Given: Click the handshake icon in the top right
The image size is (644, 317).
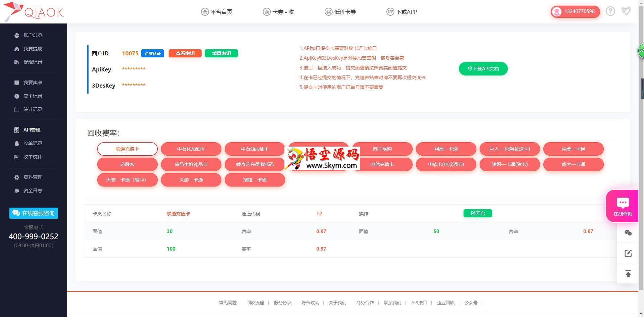Looking at the screenshot, I should pyautogui.click(x=626, y=11).
